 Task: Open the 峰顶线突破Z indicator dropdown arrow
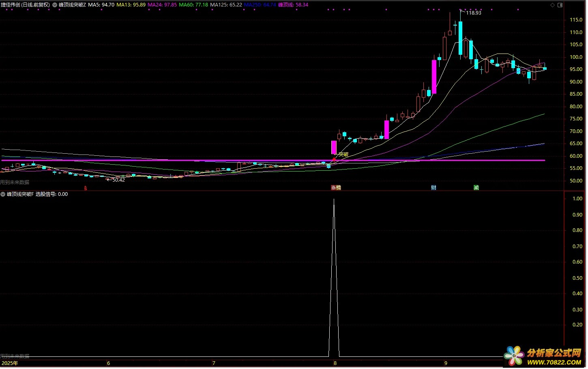pyautogui.click(x=55, y=5)
